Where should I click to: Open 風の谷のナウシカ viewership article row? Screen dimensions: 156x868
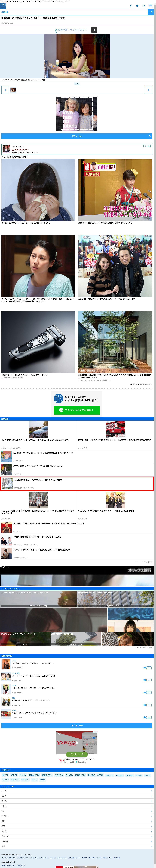pos(77,457)
